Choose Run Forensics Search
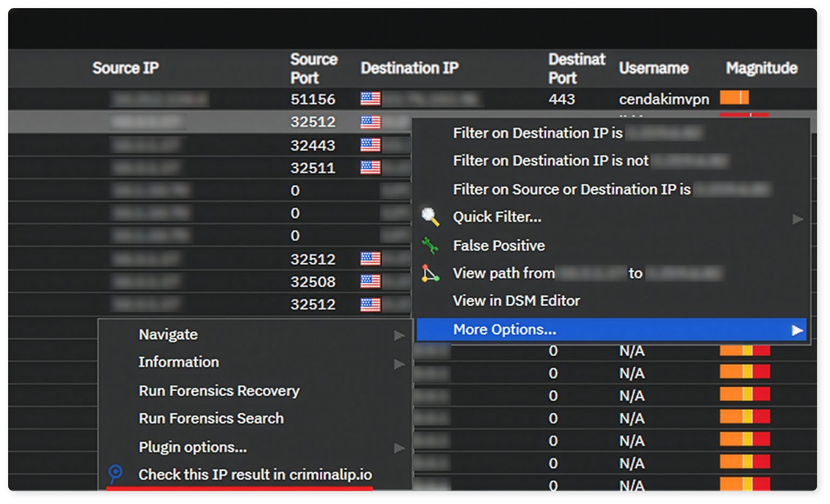Viewport: 830px width, 504px height. point(211,418)
